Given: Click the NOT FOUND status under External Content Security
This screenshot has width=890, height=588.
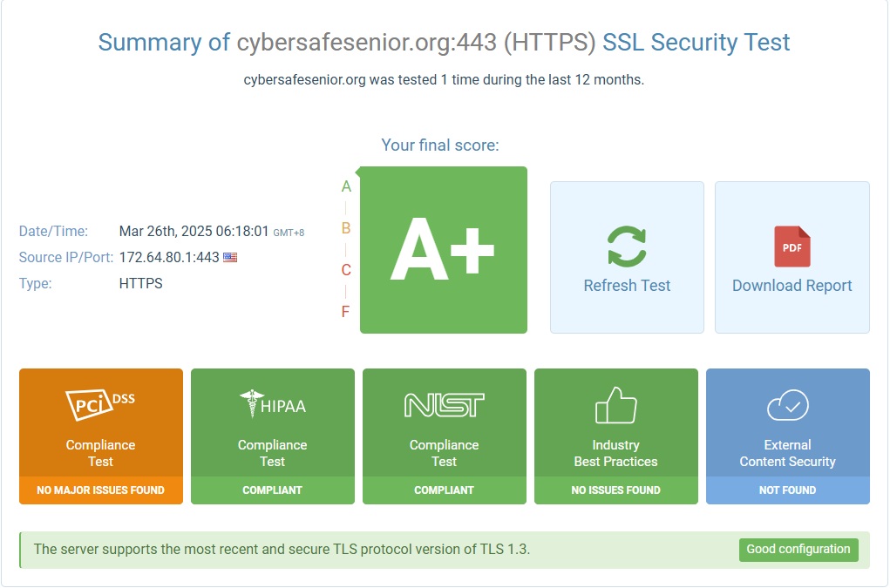Looking at the screenshot, I should coord(788,490).
